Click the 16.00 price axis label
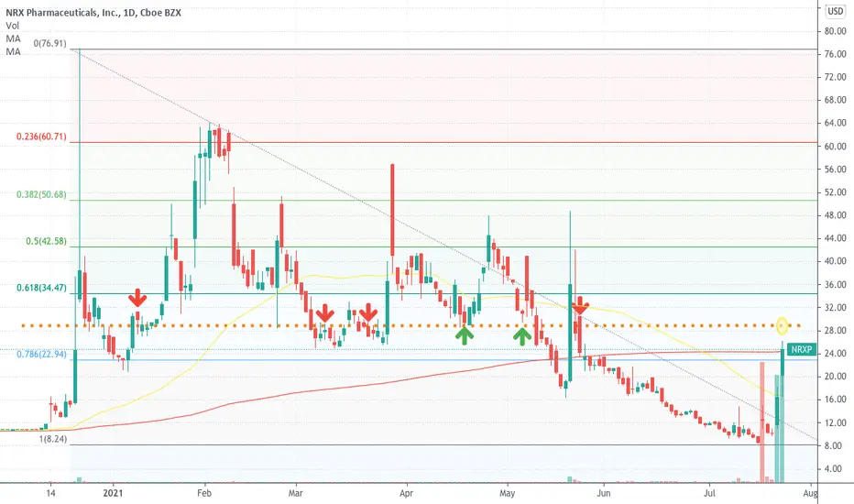The width and height of the screenshot is (854, 504). click(835, 400)
